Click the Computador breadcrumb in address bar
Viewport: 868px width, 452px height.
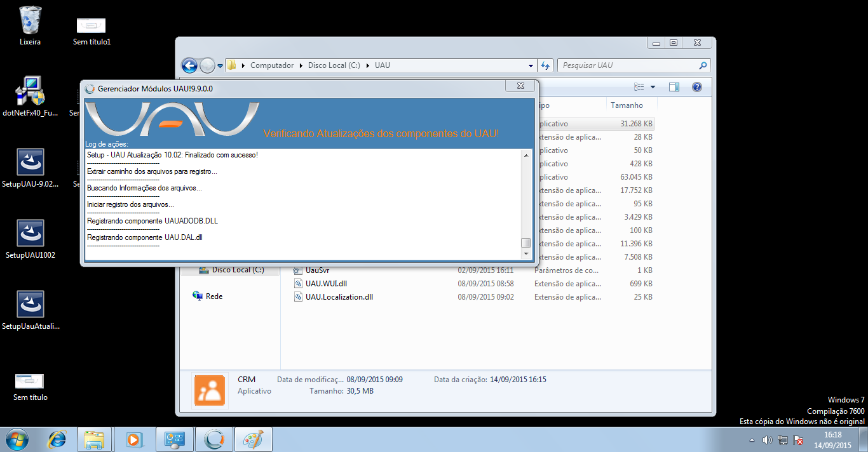click(272, 65)
